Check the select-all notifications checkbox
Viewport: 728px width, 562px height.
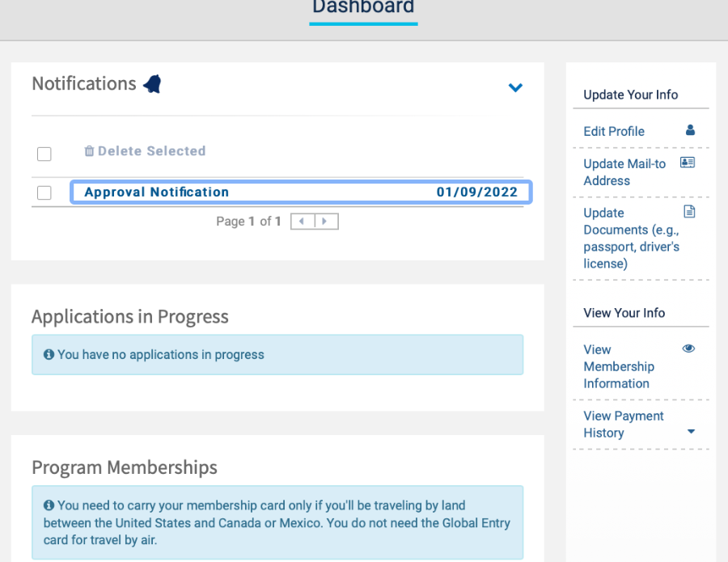point(44,154)
